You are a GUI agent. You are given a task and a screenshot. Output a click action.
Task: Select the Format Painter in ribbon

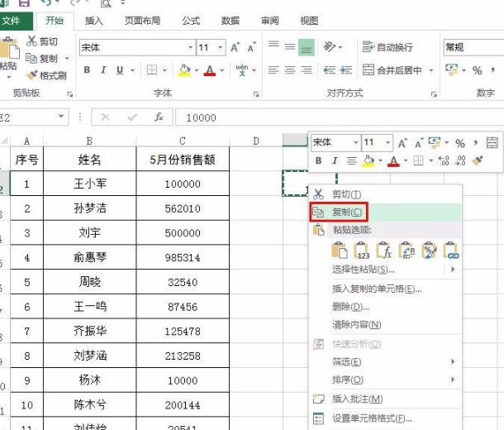(46, 75)
